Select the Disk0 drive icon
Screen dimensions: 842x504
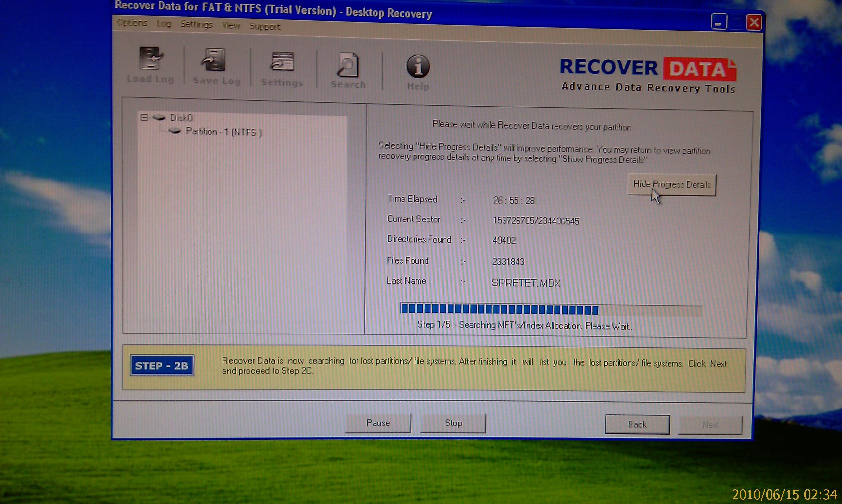pyautogui.click(x=159, y=118)
